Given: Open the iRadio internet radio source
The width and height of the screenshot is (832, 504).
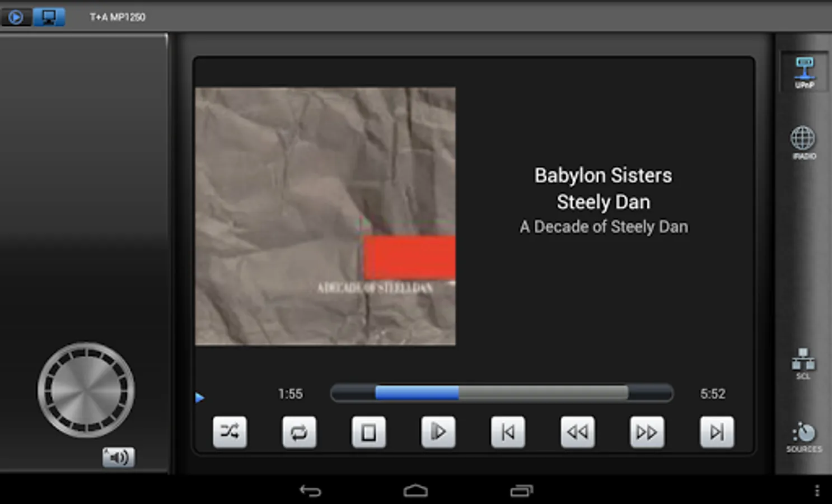Looking at the screenshot, I should 803,143.
